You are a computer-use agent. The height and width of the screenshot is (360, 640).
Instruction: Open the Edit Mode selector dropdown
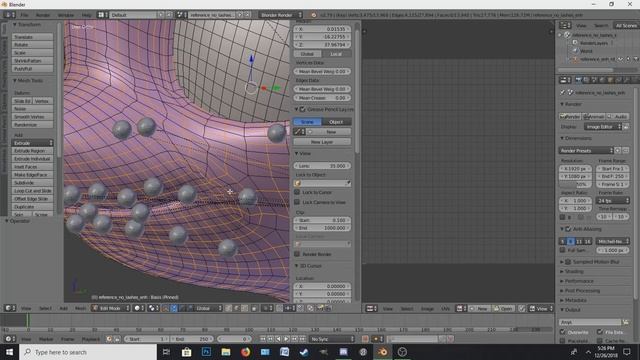point(111,308)
